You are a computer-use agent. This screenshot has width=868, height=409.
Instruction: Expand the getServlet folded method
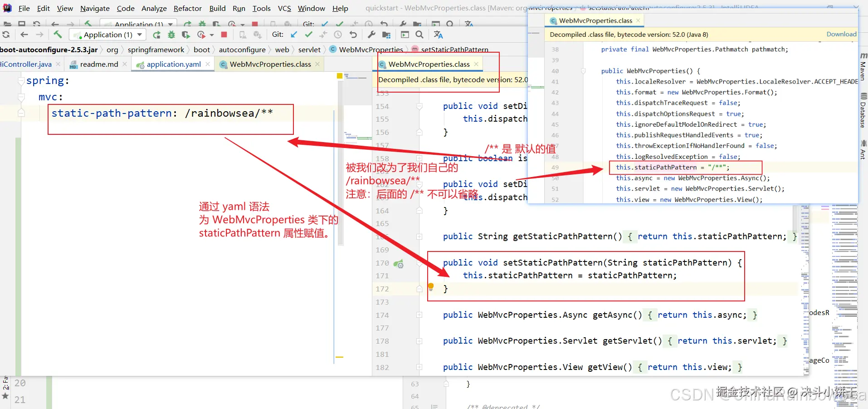(x=419, y=341)
